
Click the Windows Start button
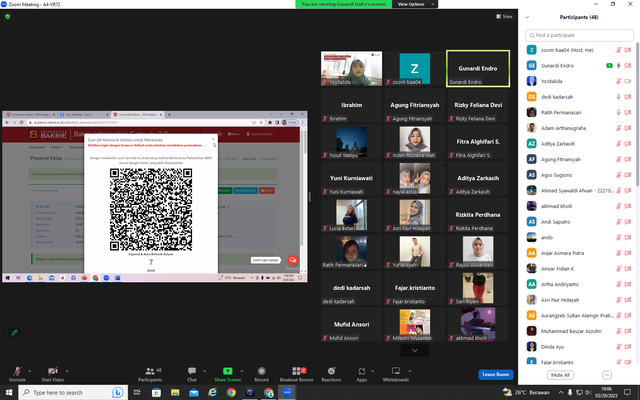pos(9,392)
